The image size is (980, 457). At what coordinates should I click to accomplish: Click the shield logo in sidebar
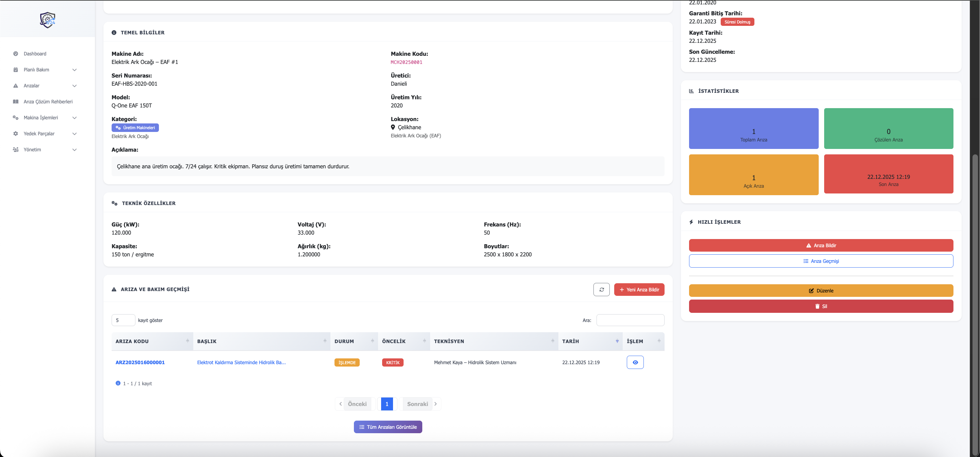(48, 20)
